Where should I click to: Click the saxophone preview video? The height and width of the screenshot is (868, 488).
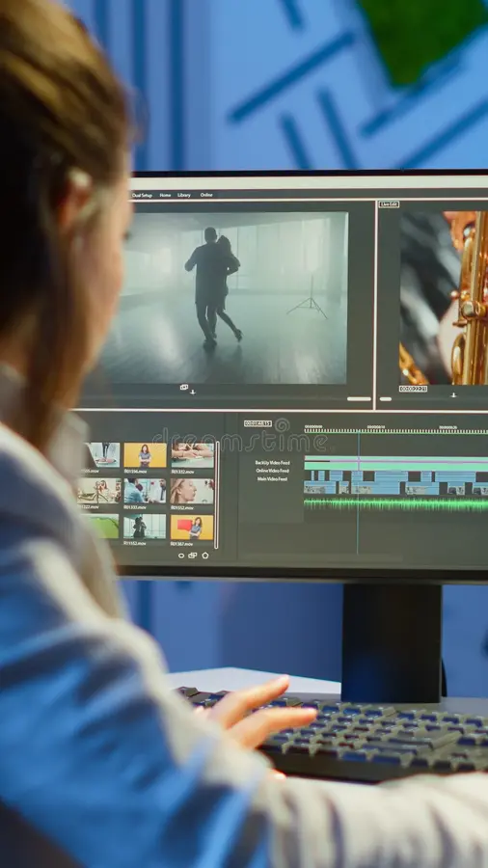[444, 298]
